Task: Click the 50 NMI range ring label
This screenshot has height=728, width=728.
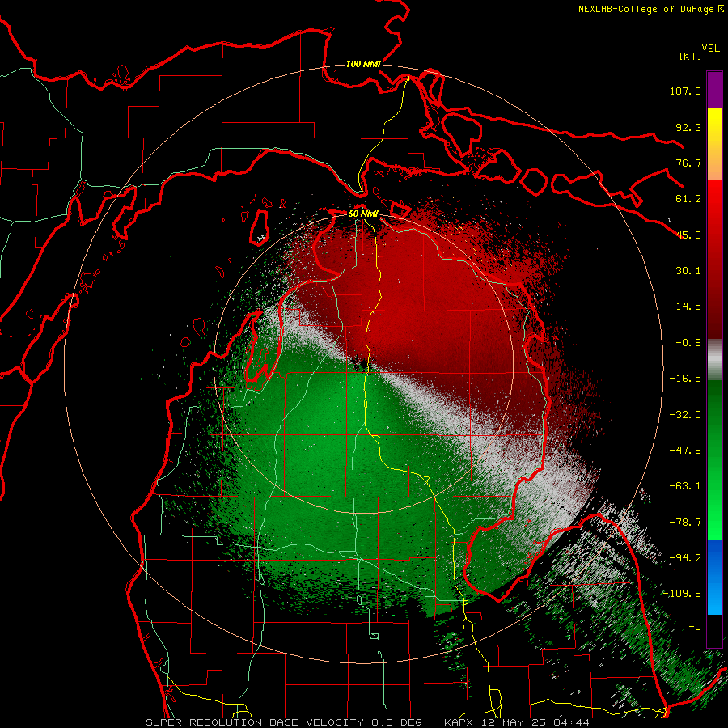Action: pos(363,214)
